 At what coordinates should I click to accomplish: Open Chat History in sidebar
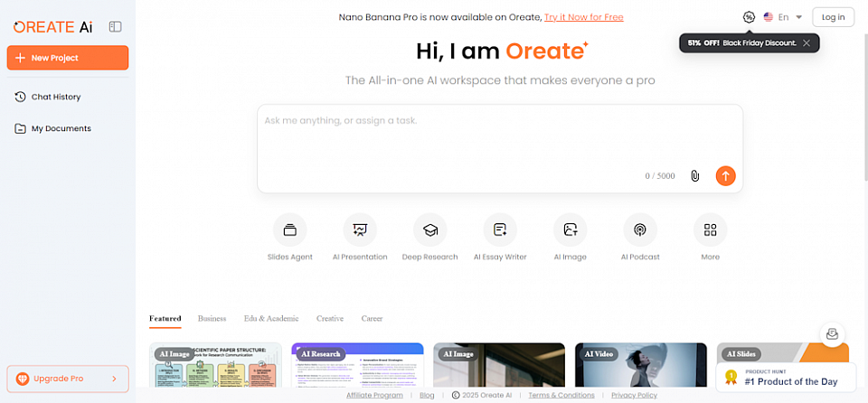(56, 97)
